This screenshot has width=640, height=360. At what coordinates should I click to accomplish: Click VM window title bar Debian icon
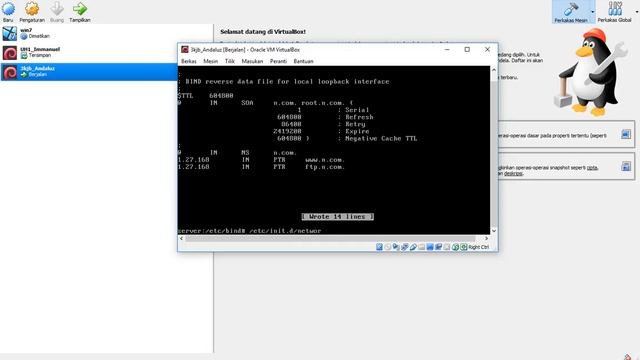pyautogui.click(x=185, y=49)
